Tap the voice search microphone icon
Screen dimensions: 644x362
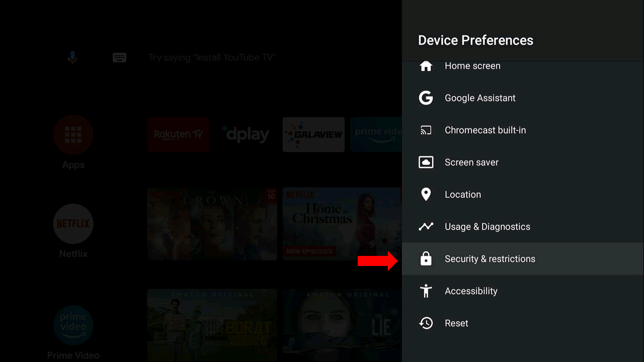[72, 57]
